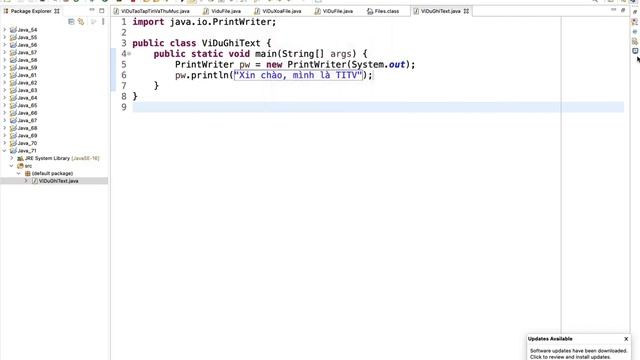Select Java_58 project

(x=27, y=60)
